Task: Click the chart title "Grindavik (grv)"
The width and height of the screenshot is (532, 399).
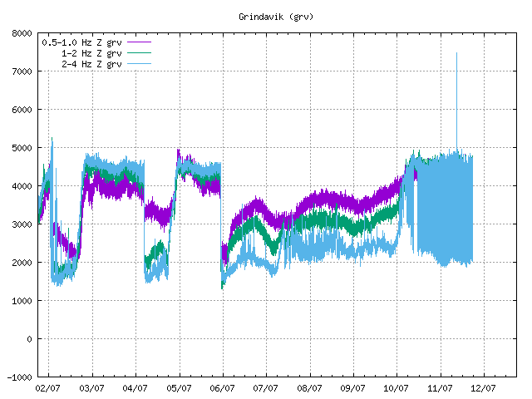Action: [x=276, y=17]
